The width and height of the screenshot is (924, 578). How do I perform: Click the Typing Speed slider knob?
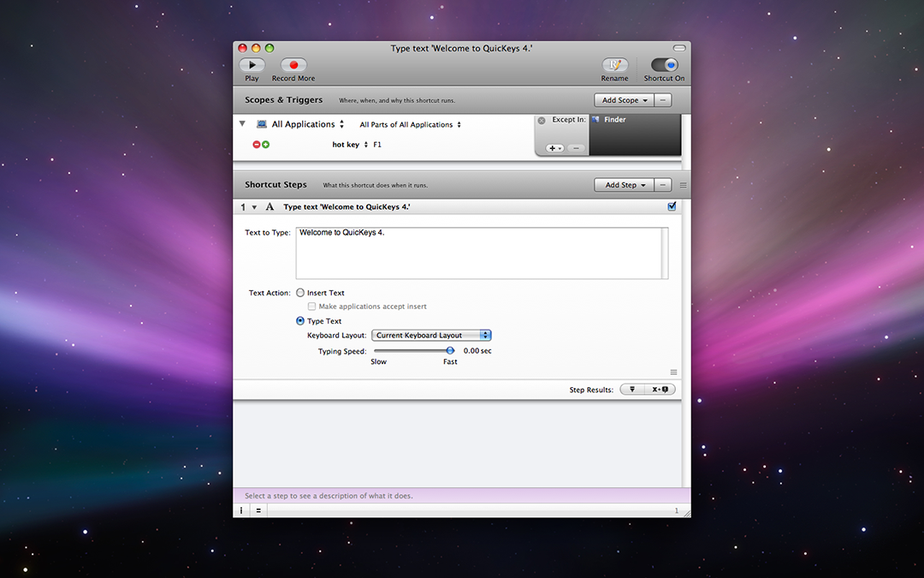pyautogui.click(x=450, y=351)
